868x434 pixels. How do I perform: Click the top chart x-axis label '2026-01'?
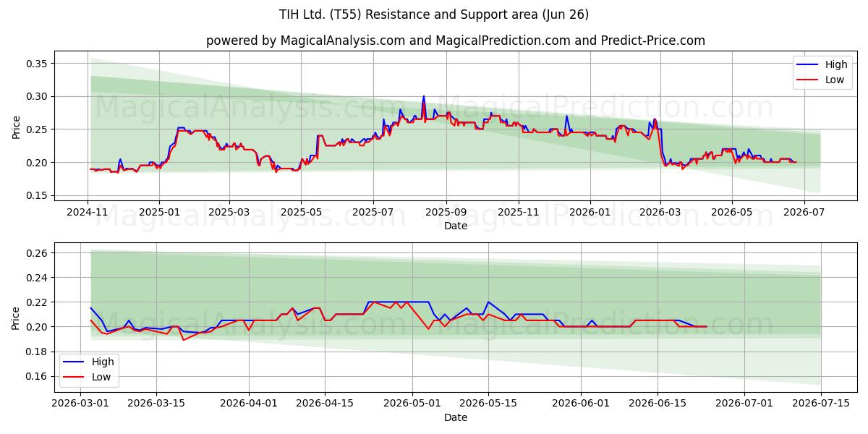[x=590, y=213]
